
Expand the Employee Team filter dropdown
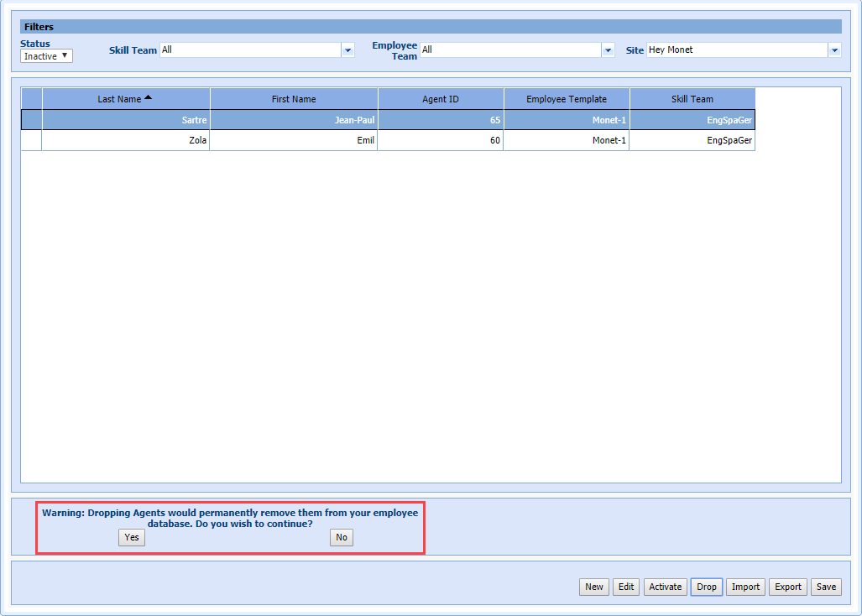tap(608, 50)
